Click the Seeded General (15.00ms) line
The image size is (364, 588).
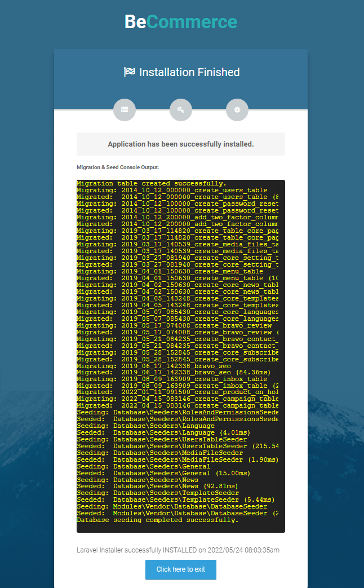(x=163, y=473)
